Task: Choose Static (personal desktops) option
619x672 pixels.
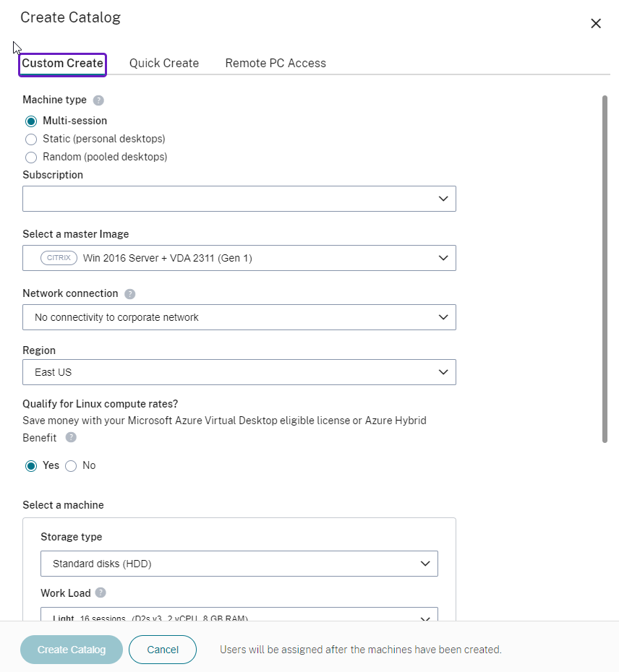Action: click(x=31, y=139)
